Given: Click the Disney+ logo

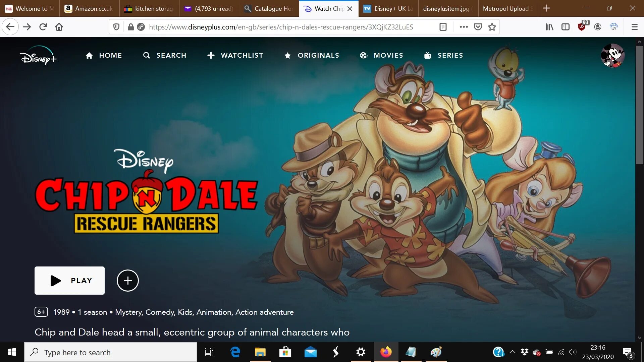Looking at the screenshot, I should [x=38, y=55].
